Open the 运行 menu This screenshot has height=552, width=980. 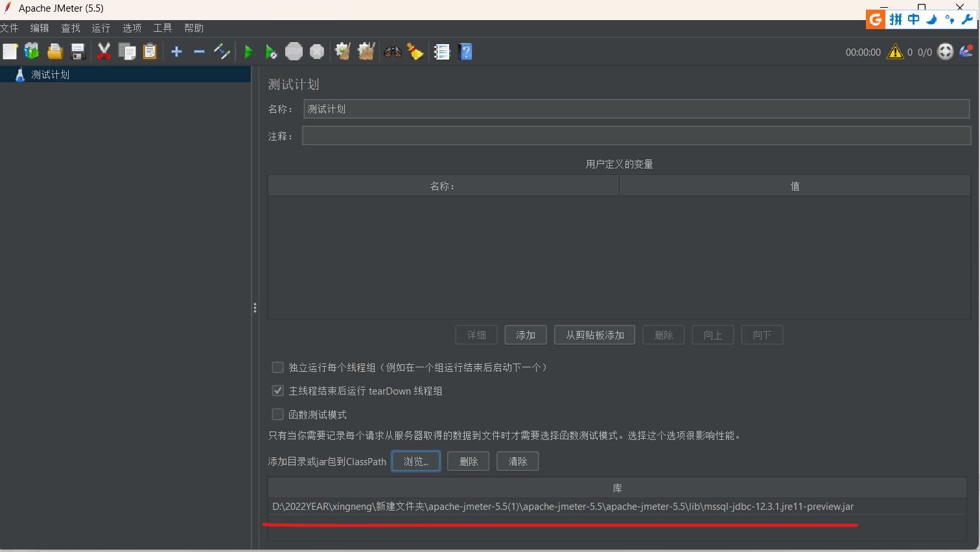(100, 28)
